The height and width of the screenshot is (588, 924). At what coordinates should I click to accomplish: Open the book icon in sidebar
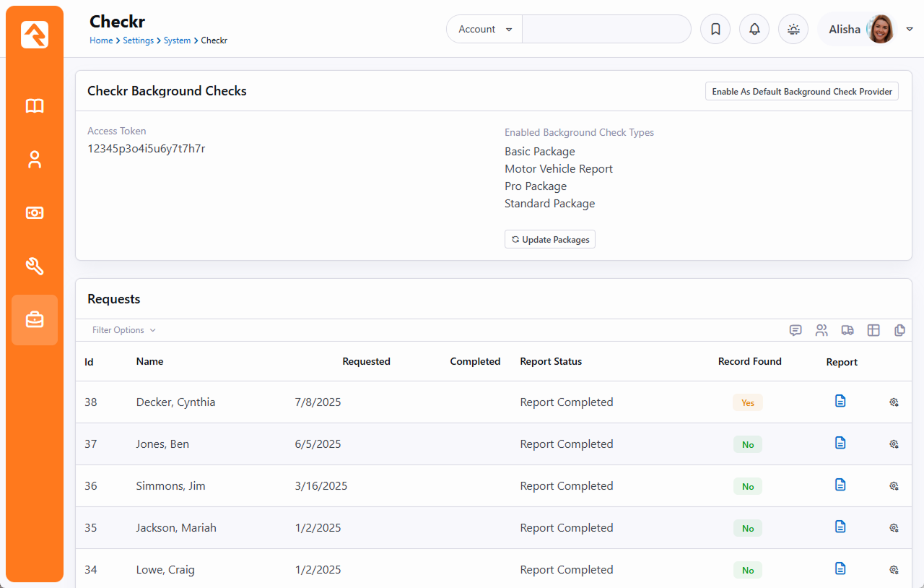35,106
